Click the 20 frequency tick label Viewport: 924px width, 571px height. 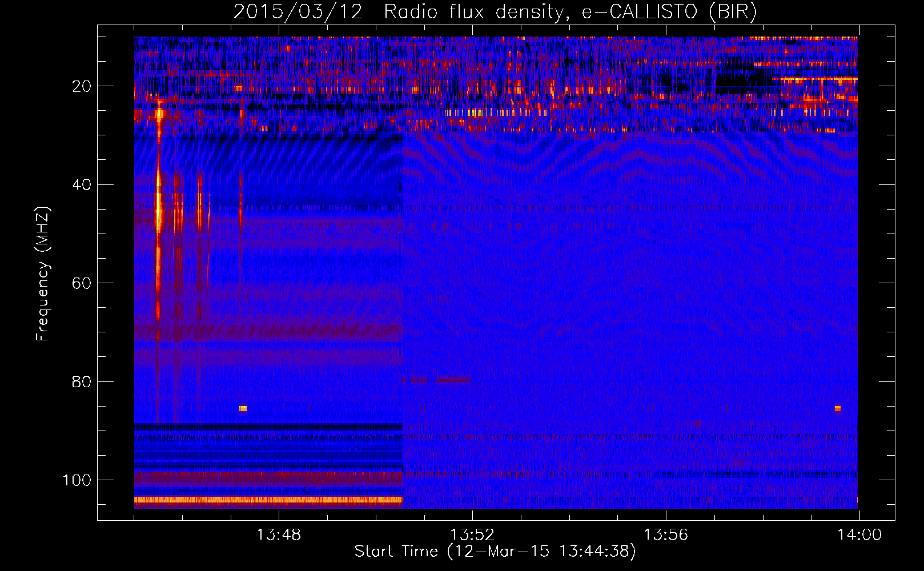(82, 86)
